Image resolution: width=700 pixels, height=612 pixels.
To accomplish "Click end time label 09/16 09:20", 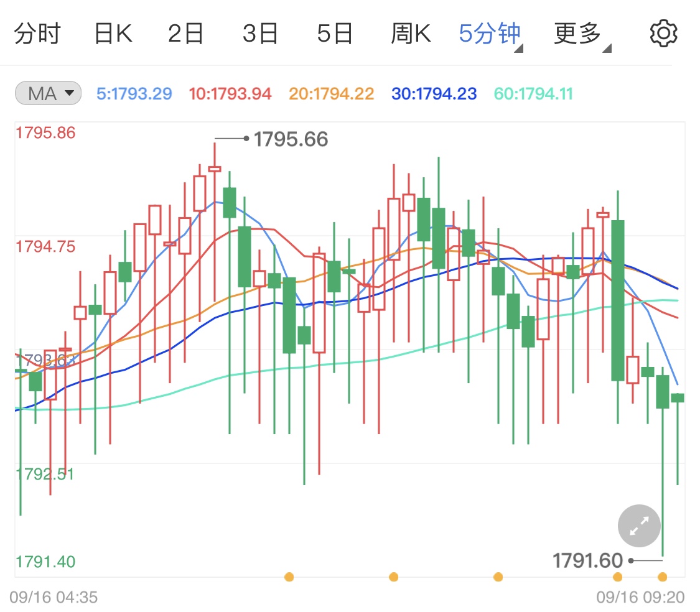I will pyautogui.click(x=640, y=597).
